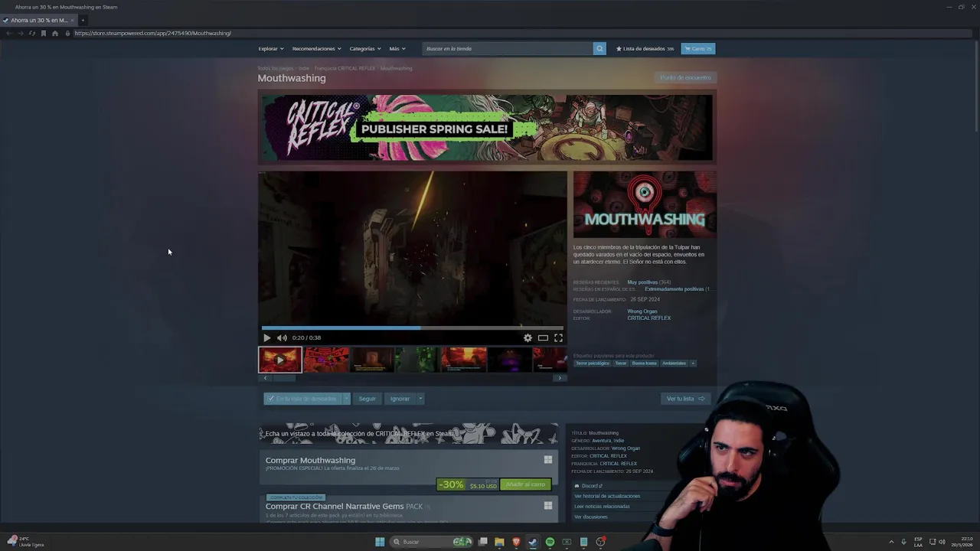980x551 pixels.
Task: Open the Wrong Organ developer link
Action: [x=642, y=311]
